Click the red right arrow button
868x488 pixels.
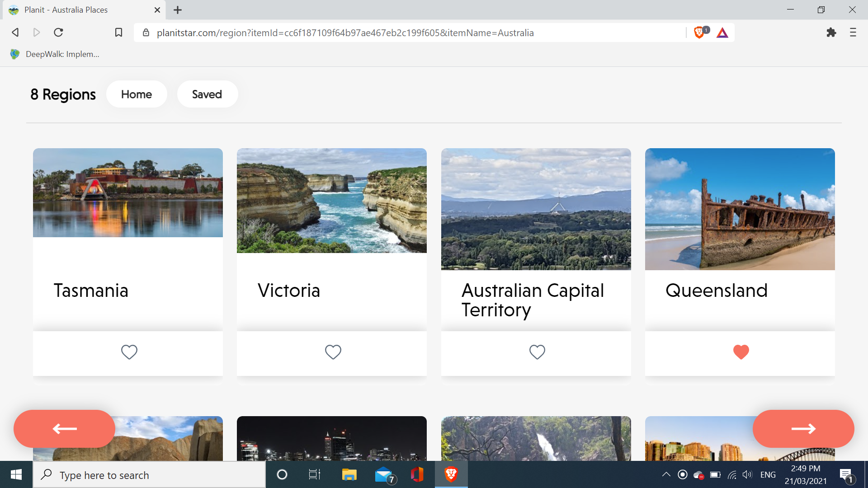click(x=803, y=428)
